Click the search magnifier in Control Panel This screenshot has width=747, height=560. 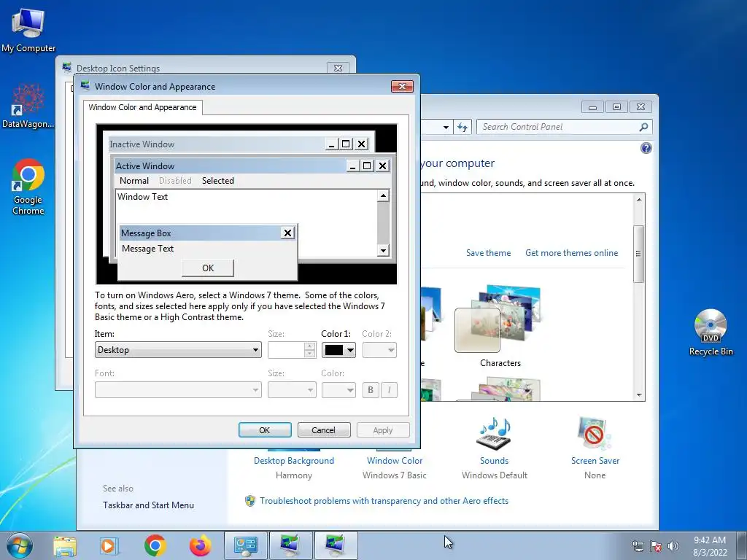[643, 127]
